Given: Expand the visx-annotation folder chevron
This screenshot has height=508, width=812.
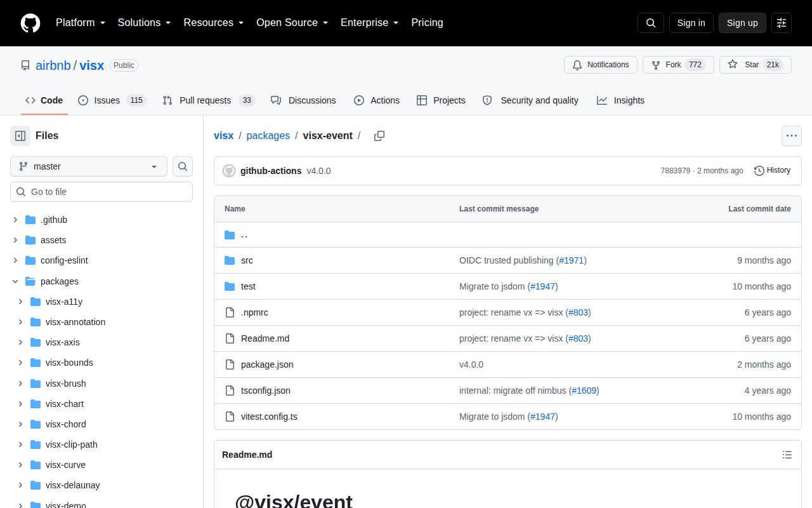Looking at the screenshot, I should 20,322.
